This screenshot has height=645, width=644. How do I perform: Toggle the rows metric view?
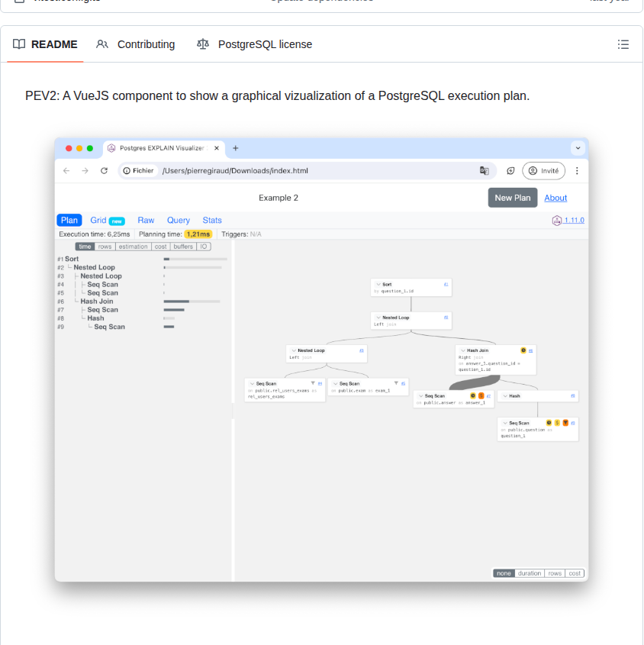point(105,247)
